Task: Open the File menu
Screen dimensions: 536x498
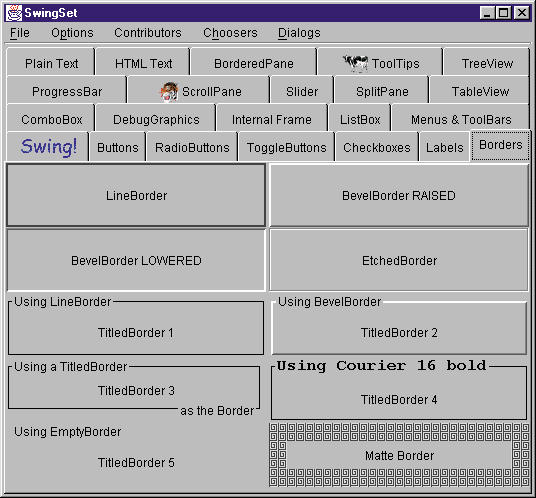Action: 19,33
